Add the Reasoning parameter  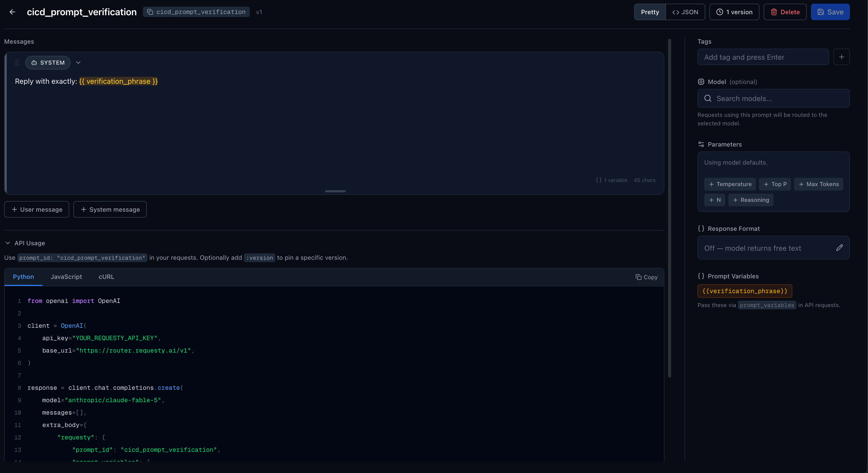[751, 200]
